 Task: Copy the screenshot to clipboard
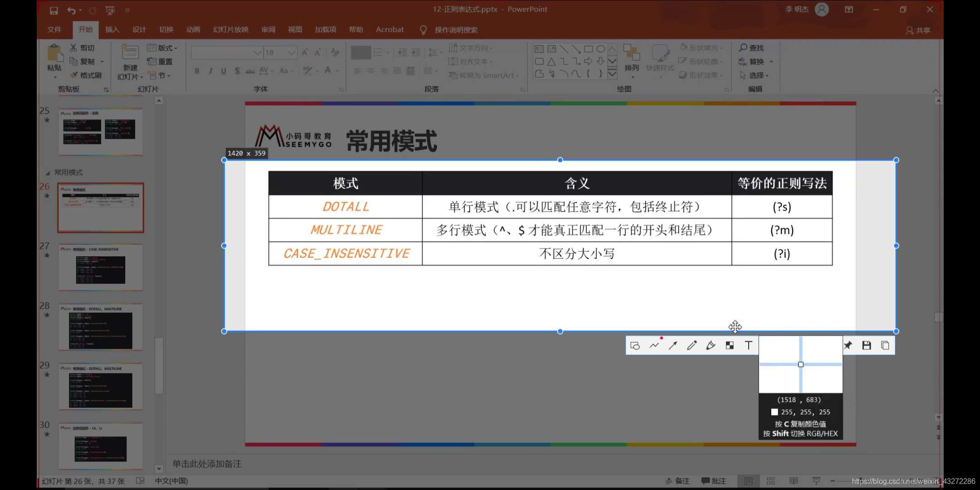[885, 346]
